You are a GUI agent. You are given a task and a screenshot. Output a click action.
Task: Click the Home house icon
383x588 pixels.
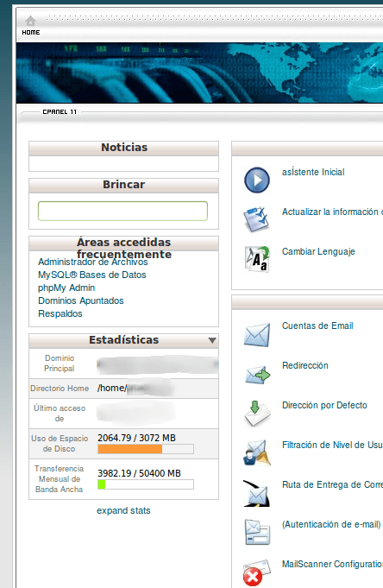[30, 21]
